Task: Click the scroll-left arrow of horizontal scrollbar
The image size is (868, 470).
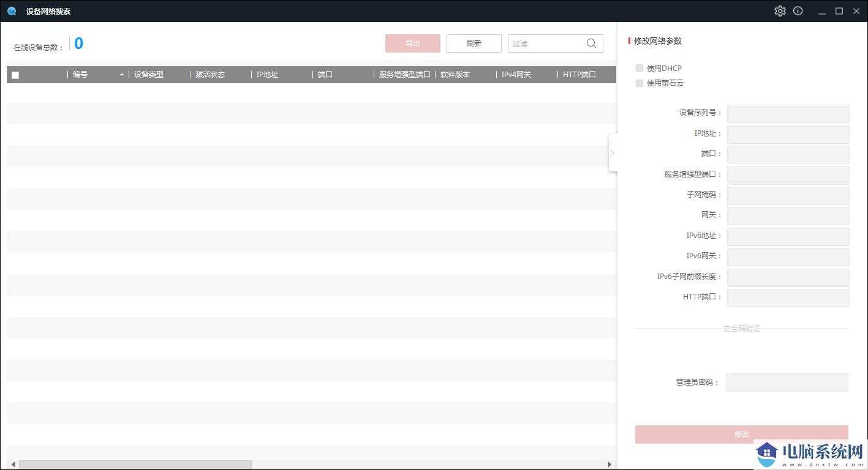Action: point(13,464)
